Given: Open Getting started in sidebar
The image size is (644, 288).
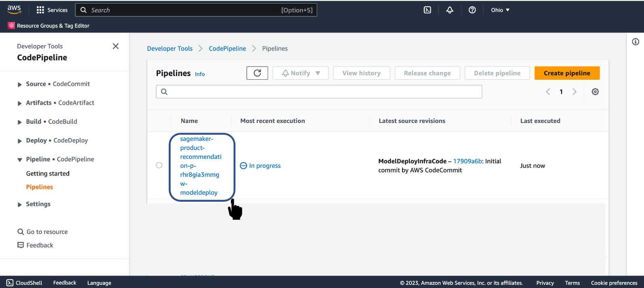Looking at the screenshot, I should 48,174.
